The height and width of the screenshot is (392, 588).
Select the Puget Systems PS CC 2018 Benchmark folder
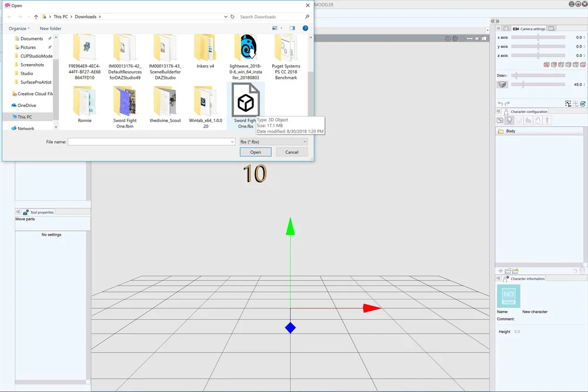pos(286,58)
